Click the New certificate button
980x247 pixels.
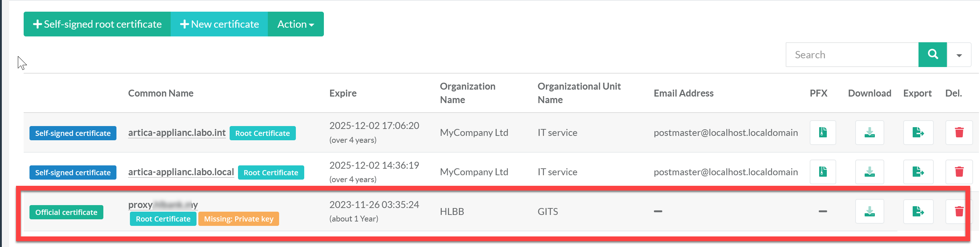(219, 24)
